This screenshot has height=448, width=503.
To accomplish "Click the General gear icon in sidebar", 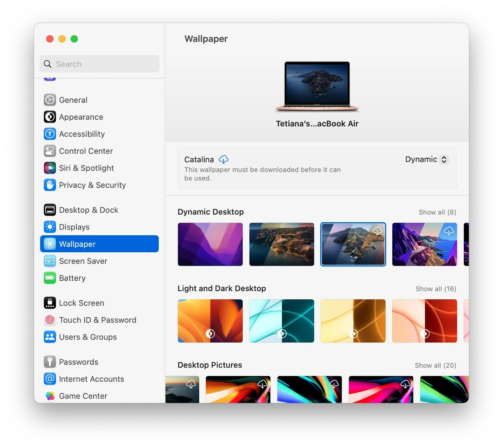I will (x=50, y=100).
